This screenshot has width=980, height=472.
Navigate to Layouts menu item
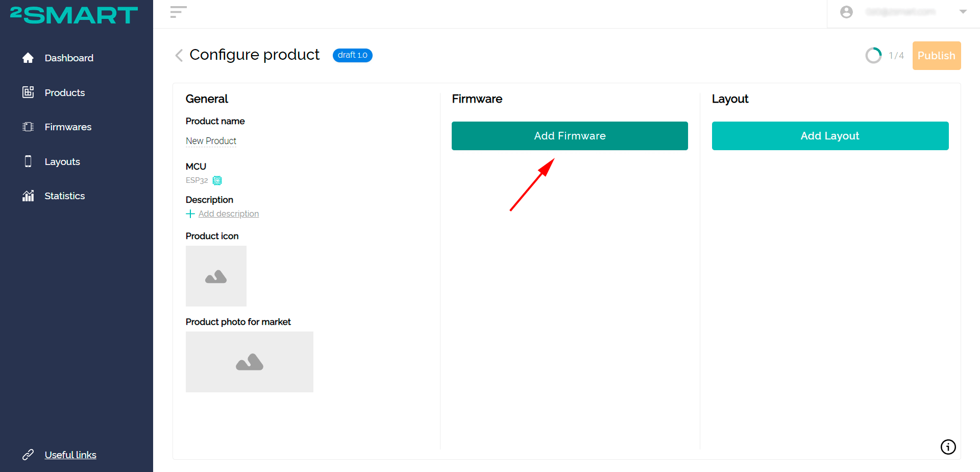(62, 161)
